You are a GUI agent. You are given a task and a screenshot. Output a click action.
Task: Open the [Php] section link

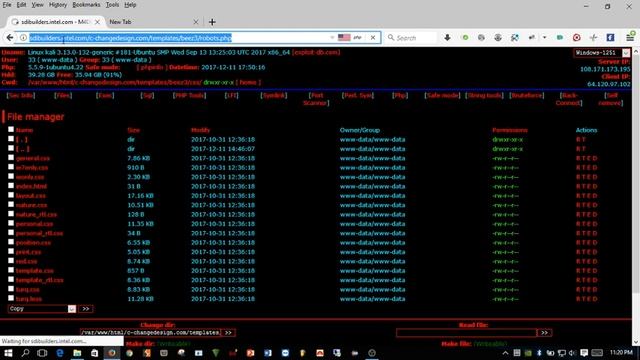[x=400, y=96]
